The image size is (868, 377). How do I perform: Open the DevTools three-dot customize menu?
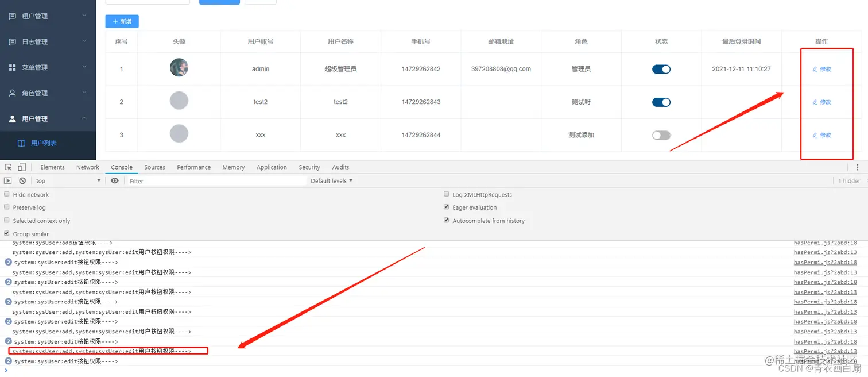[x=858, y=167]
